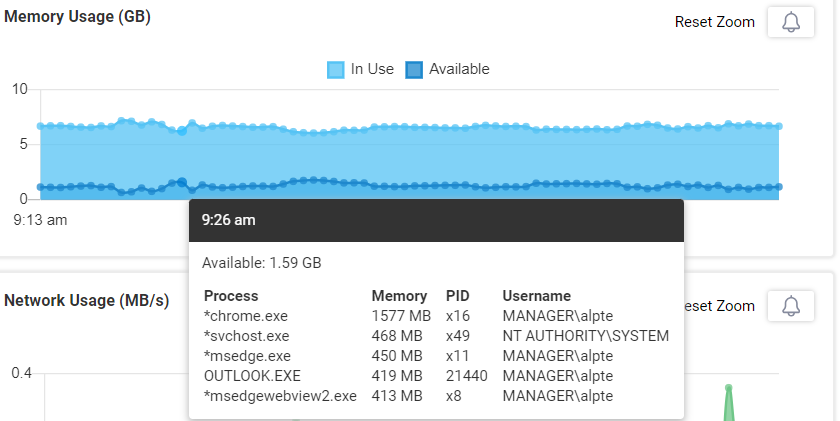Click the msedgewebview2.exe process row
The image size is (840, 421).
click(436, 396)
